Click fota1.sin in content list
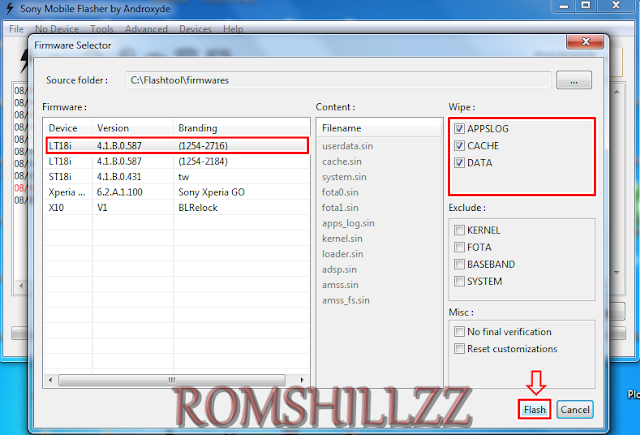This screenshot has width=640, height=435. point(340,208)
